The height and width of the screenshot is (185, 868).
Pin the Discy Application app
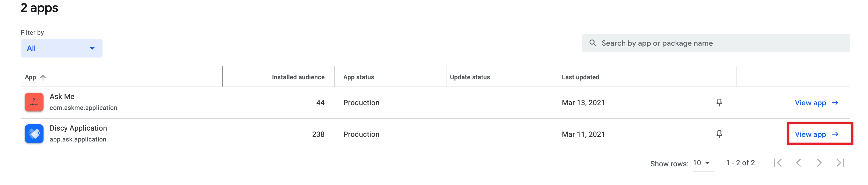(719, 134)
